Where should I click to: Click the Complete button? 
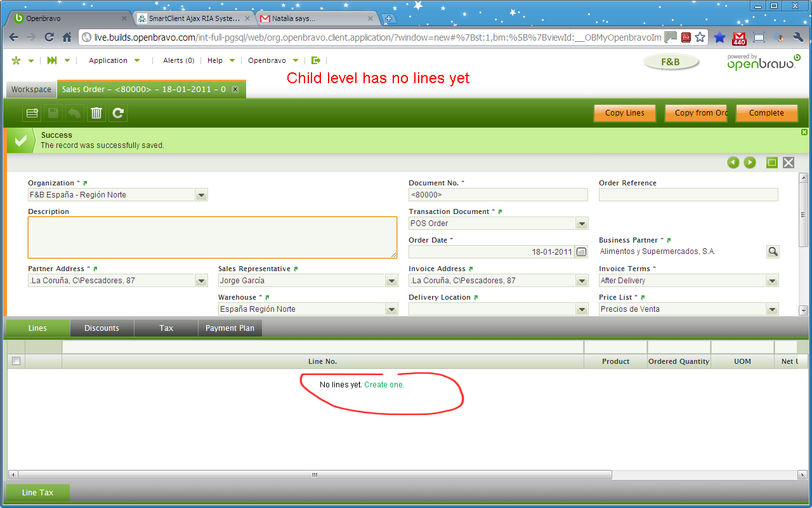(x=766, y=113)
